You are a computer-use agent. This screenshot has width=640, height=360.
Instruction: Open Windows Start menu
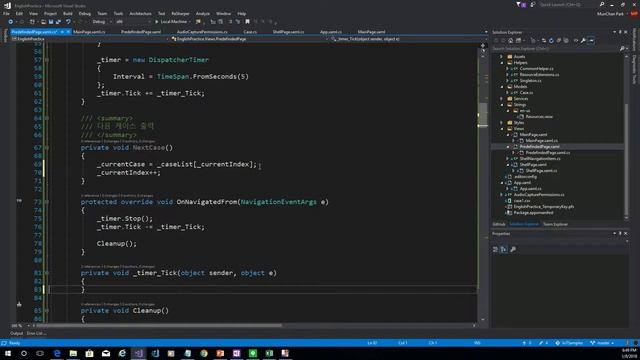[x=8, y=353]
